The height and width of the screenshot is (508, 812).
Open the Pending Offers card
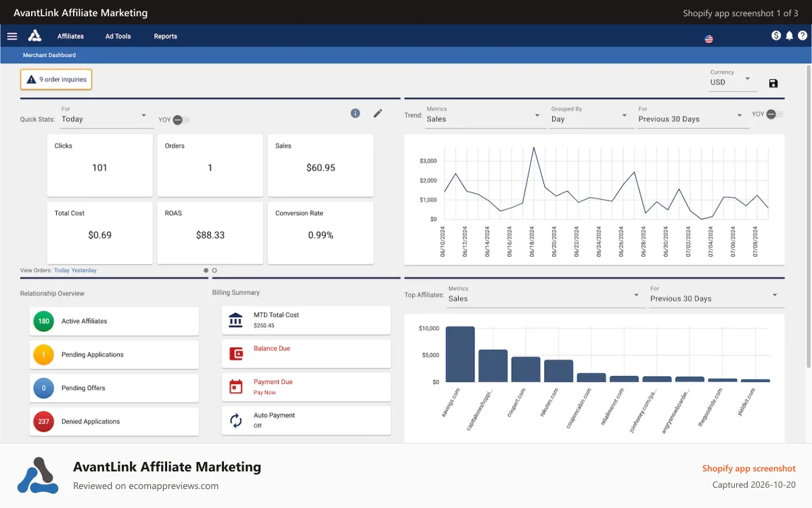[x=114, y=388]
